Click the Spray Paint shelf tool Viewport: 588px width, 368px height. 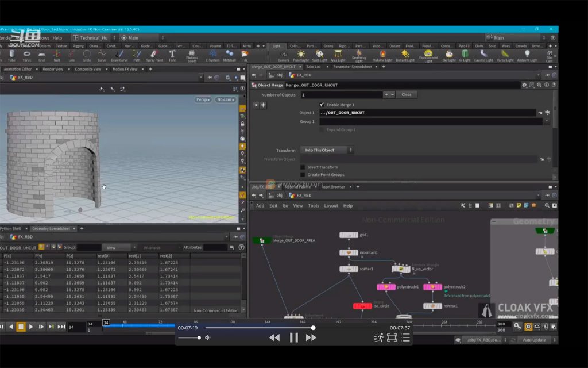154,55
